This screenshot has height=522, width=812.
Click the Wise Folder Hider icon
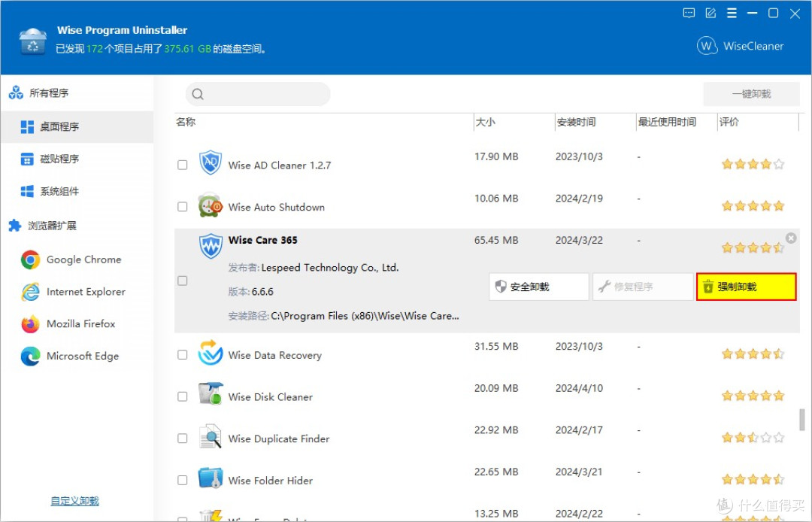pos(211,478)
